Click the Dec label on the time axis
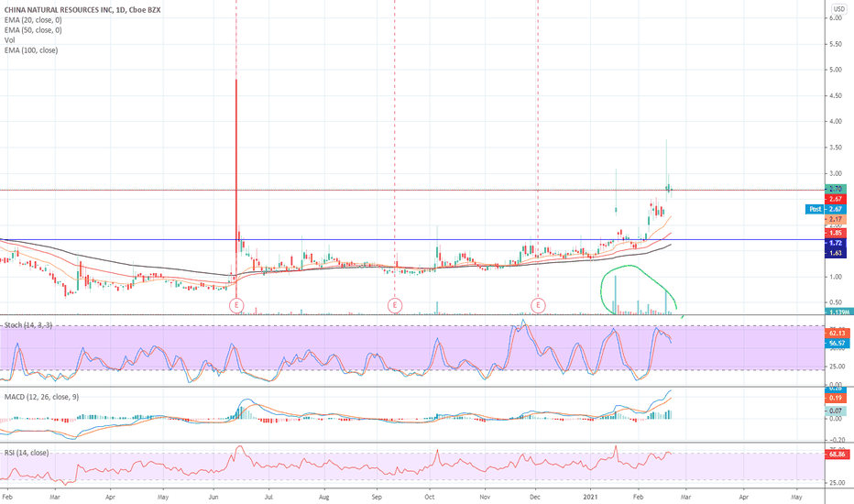The width and height of the screenshot is (854, 504). point(535,497)
